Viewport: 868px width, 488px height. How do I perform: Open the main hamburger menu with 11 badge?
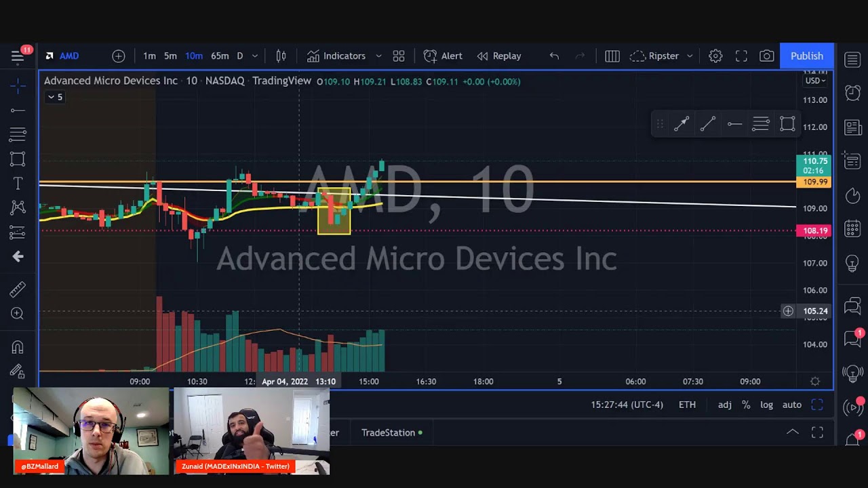point(18,56)
